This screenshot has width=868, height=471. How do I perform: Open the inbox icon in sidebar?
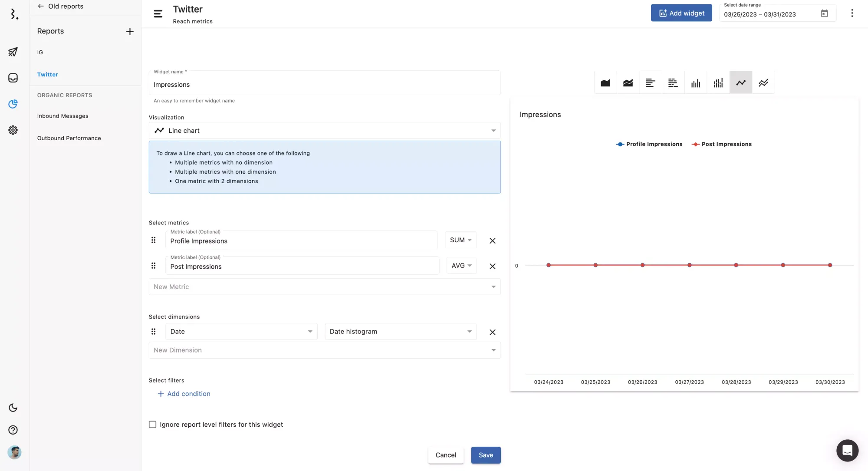[13, 78]
